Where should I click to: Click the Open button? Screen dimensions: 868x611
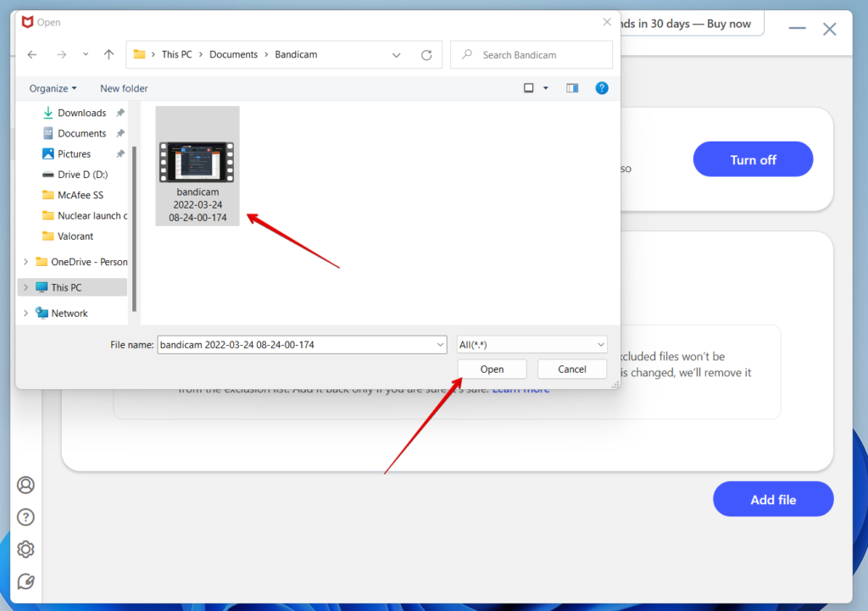[x=492, y=369]
